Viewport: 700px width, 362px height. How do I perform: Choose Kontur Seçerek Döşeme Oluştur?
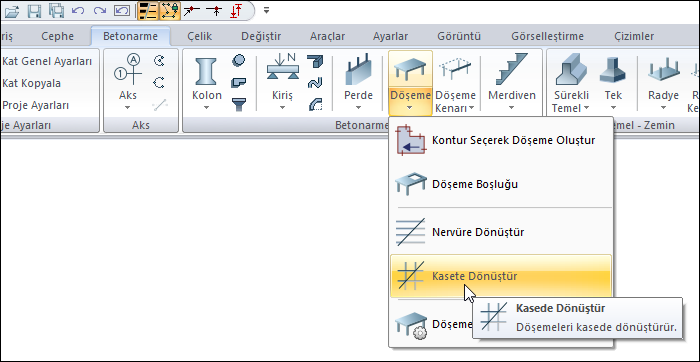click(501, 140)
